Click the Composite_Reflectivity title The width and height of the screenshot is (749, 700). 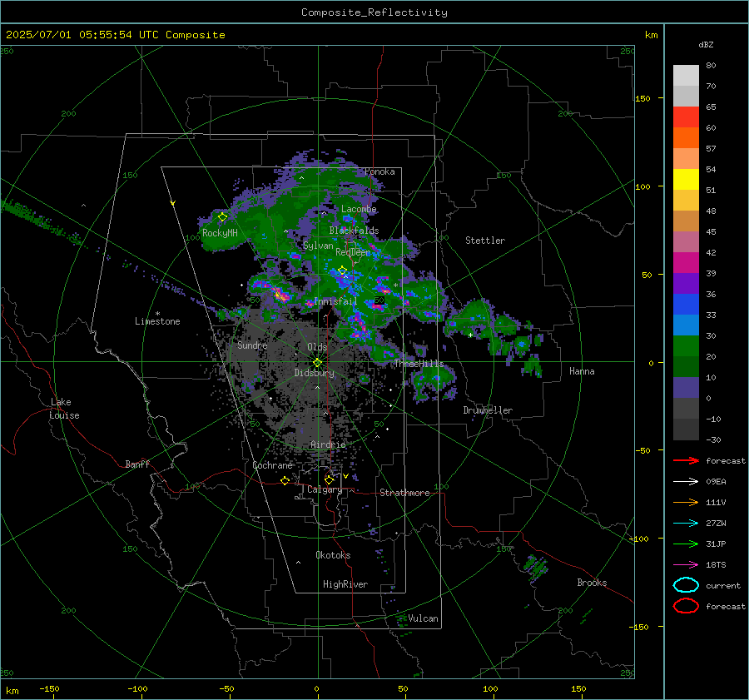click(x=374, y=12)
